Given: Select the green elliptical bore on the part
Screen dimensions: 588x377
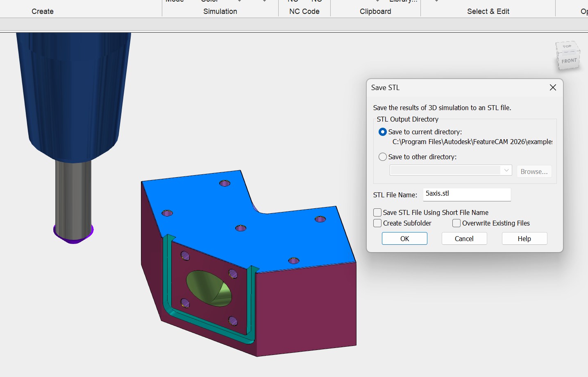Looking at the screenshot, I should [x=209, y=288].
